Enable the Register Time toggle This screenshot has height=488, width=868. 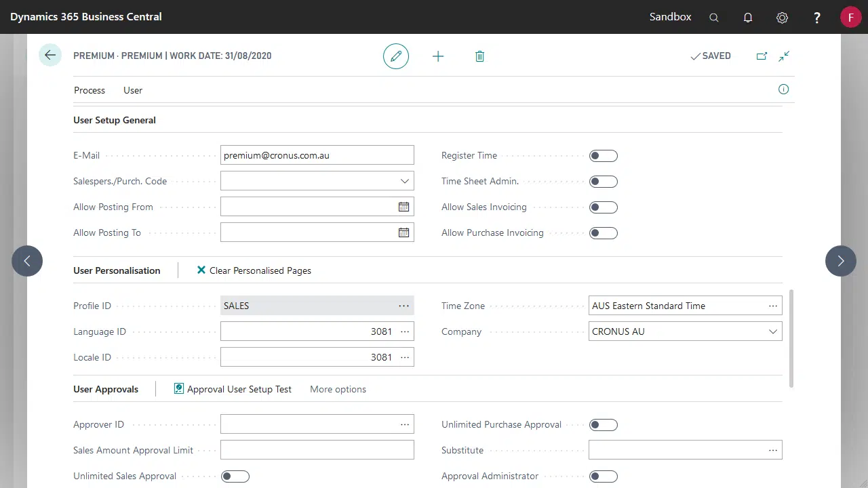603,156
